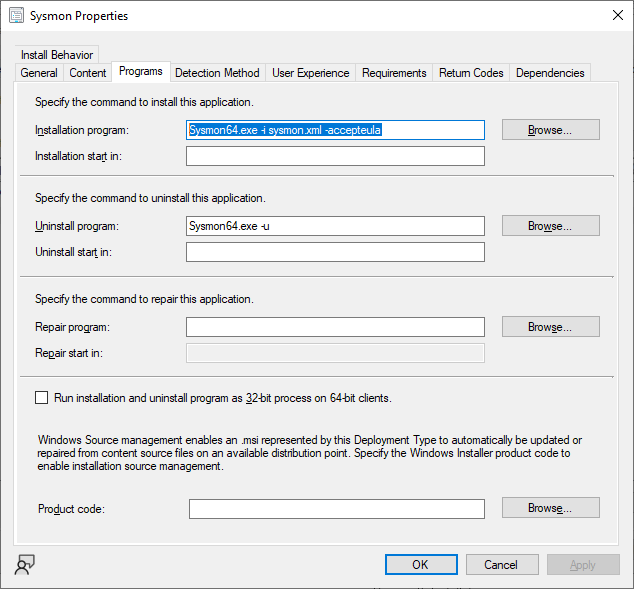Image resolution: width=634 pixels, height=589 pixels.
Task: Open the Install Behavior tab
Action: pos(57,55)
